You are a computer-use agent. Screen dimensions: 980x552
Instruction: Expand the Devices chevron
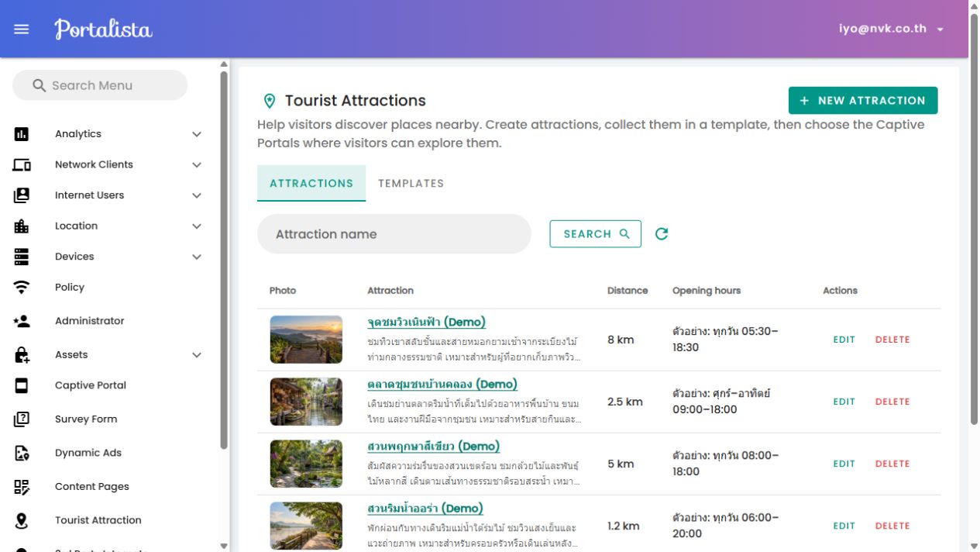coord(197,257)
